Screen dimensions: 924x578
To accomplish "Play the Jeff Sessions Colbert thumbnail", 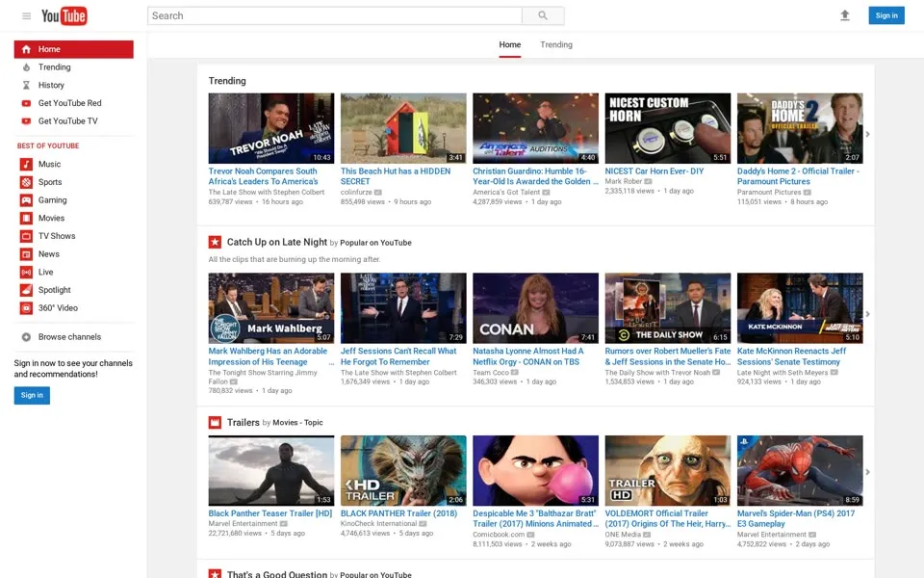I will tap(403, 308).
